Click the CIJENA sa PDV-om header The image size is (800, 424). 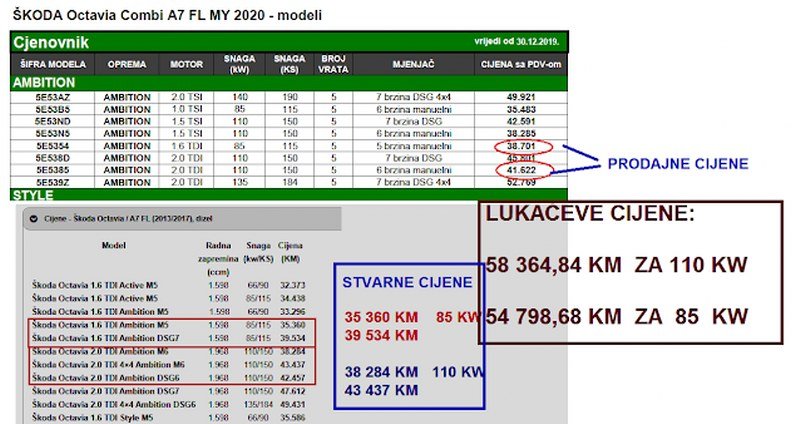tap(519, 64)
